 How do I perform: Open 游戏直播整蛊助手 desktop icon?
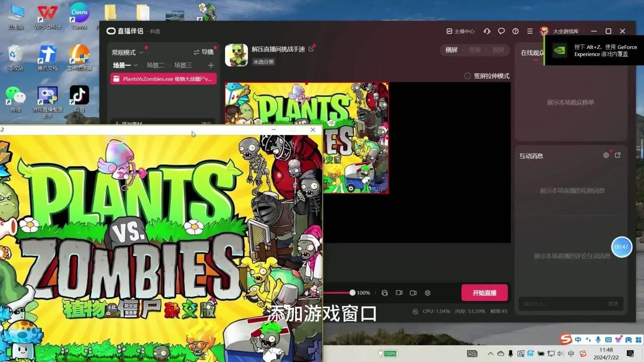[48, 102]
